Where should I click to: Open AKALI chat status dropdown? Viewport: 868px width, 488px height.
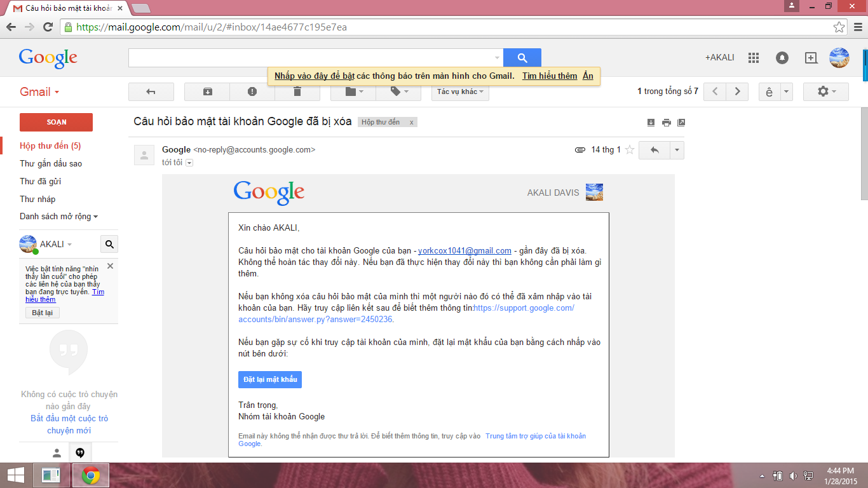(70, 245)
